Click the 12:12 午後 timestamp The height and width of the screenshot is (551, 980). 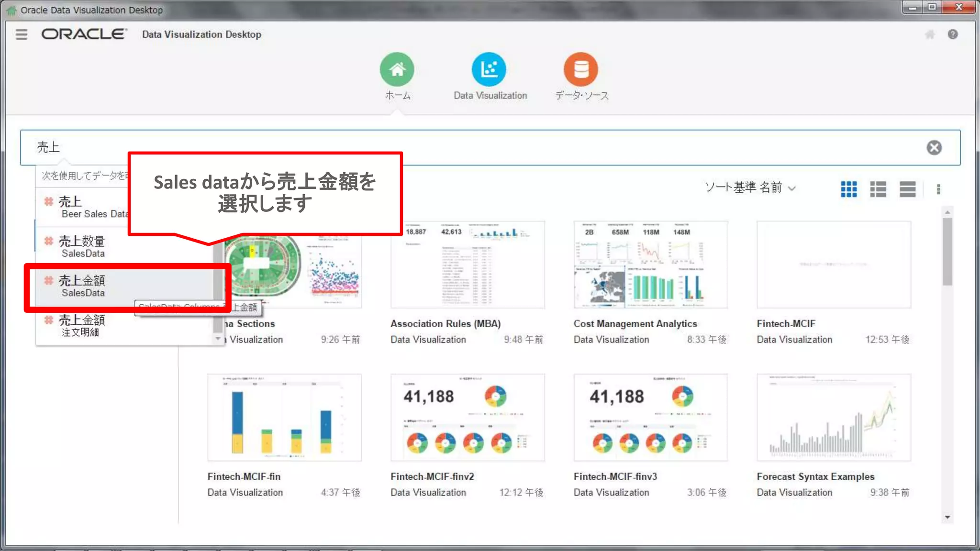click(522, 493)
